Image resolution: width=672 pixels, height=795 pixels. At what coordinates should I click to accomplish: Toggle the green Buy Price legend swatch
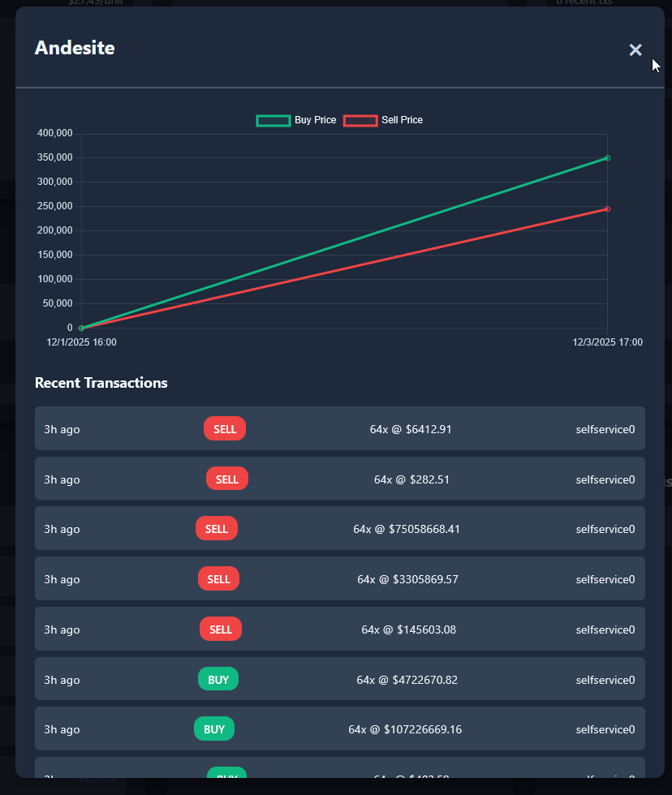tap(273, 120)
